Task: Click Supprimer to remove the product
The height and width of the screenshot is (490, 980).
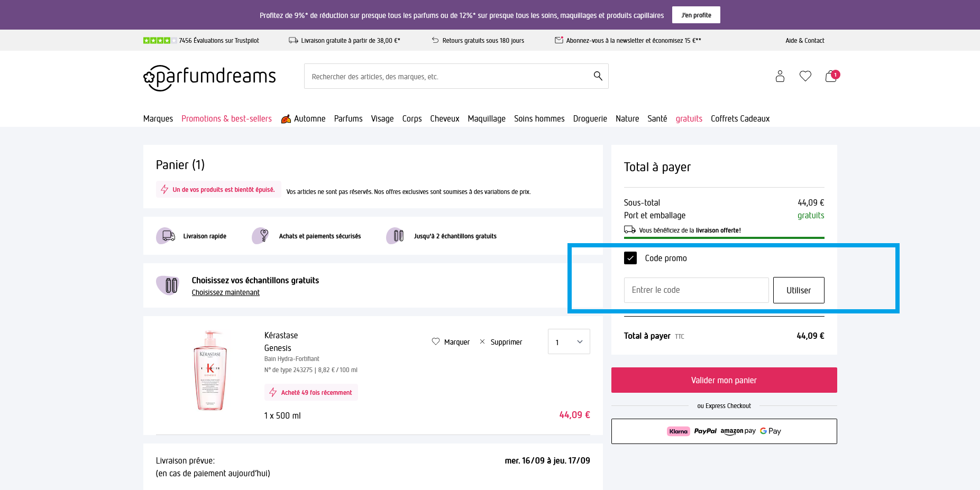Action: [506, 342]
